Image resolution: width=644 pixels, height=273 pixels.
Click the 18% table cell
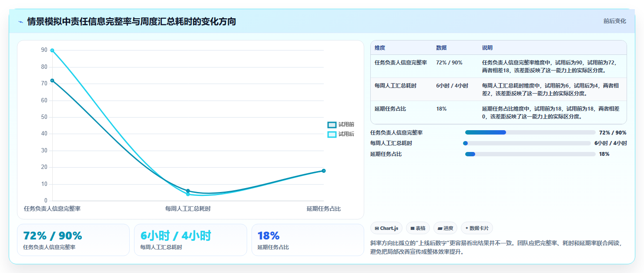(441, 108)
